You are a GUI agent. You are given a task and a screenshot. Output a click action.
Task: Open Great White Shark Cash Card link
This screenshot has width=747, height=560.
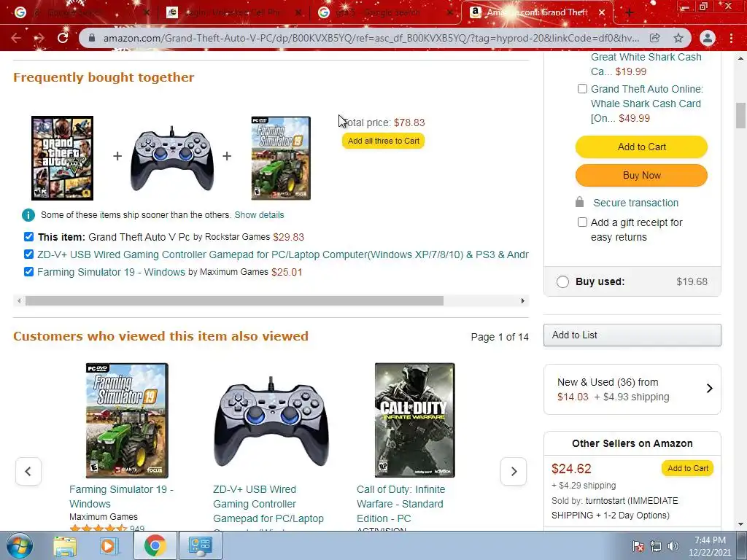pos(646,64)
